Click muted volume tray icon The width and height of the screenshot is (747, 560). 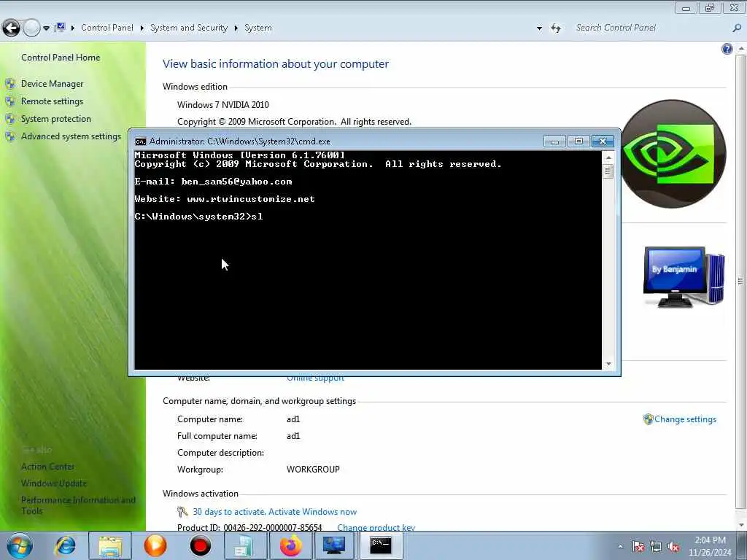pos(673,547)
